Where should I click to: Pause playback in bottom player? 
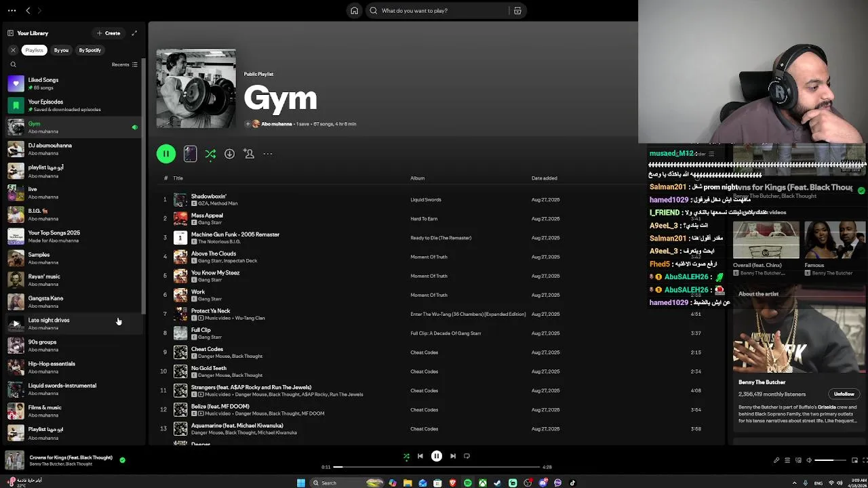pos(437,456)
